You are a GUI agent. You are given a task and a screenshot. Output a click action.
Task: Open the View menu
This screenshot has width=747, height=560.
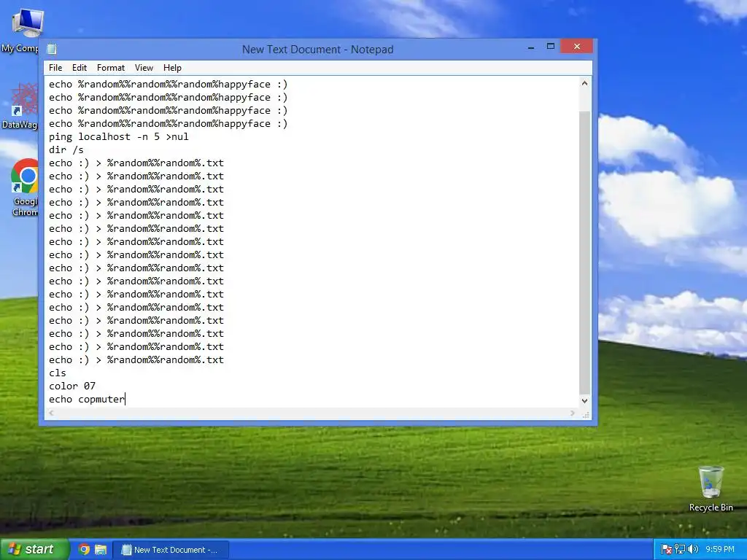144,68
